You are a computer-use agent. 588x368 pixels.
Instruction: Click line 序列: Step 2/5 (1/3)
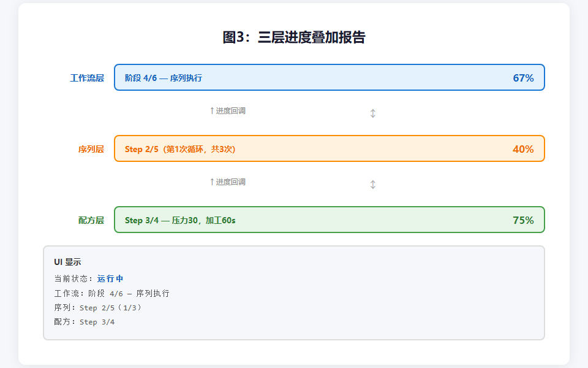pyautogui.click(x=97, y=307)
